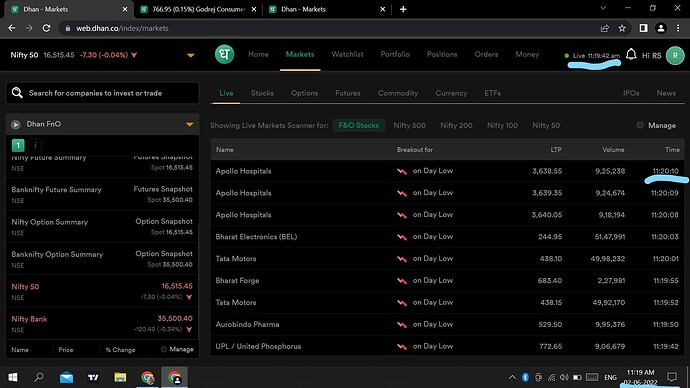Image resolution: width=690 pixels, height=388 pixels.
Task: Show hidden system tray icons
Action: tap(512, 377)
